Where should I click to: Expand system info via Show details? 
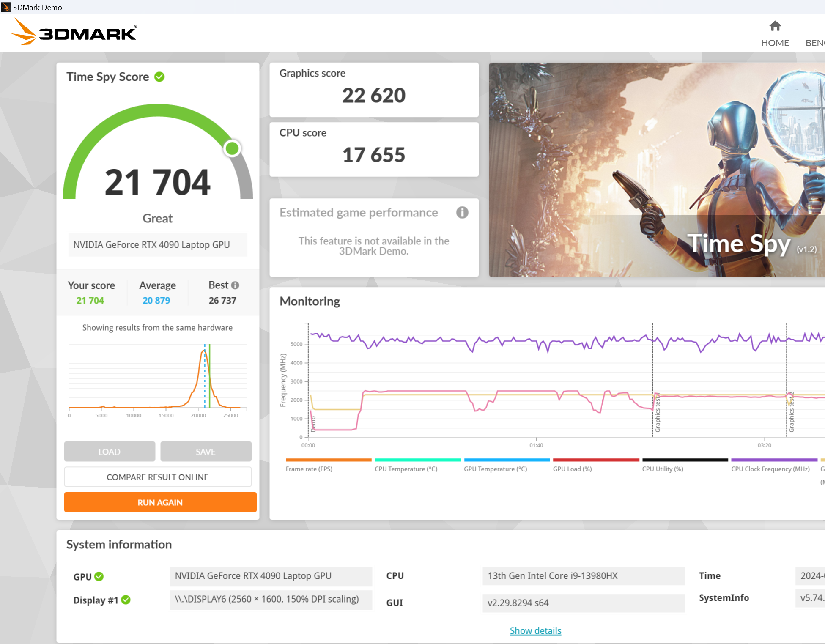pyautogui.click(x=535, y=630)
